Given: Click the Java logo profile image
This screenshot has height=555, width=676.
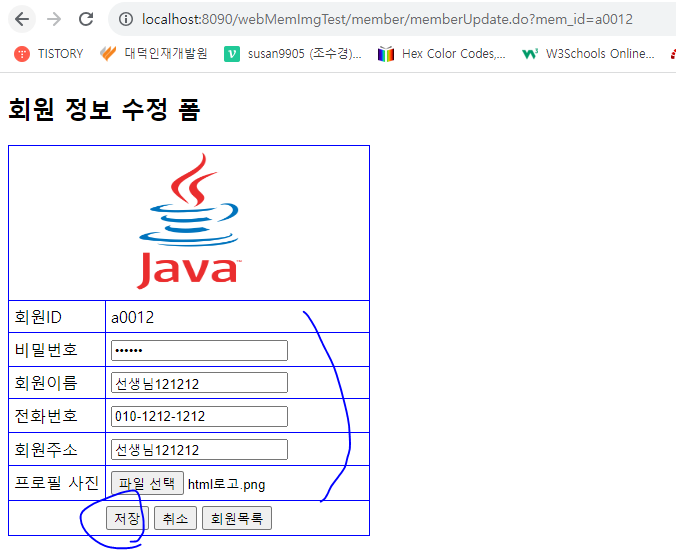Looking at the screenshot, I should 189,221.
